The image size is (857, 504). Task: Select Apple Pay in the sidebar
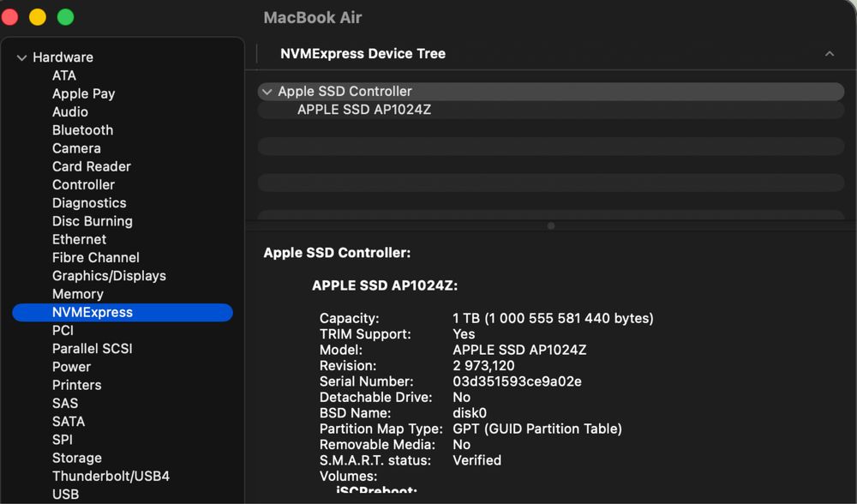tap(84, 93)
